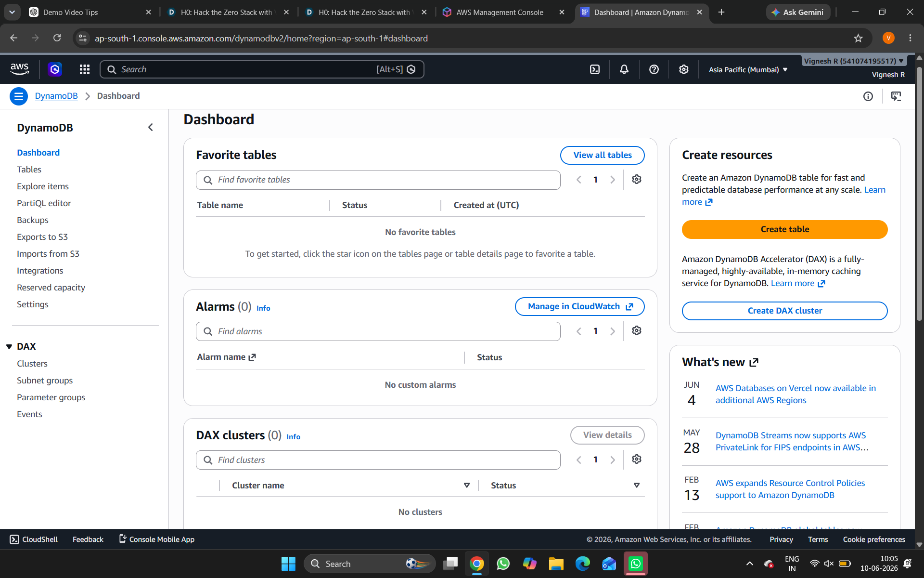Viewport: 924px width, 578px height.
Task: Open the What's new external link icon
Action: point(754,362)
